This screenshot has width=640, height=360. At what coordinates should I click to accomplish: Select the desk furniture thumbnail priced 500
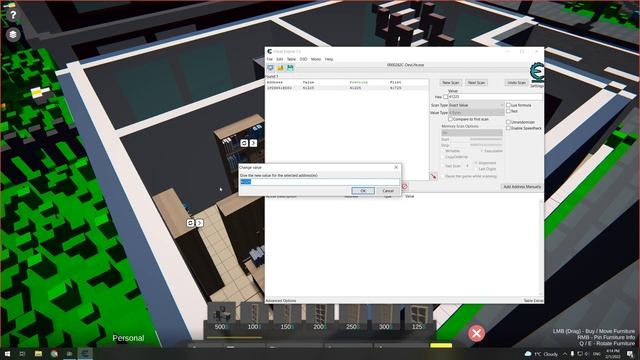222,317
